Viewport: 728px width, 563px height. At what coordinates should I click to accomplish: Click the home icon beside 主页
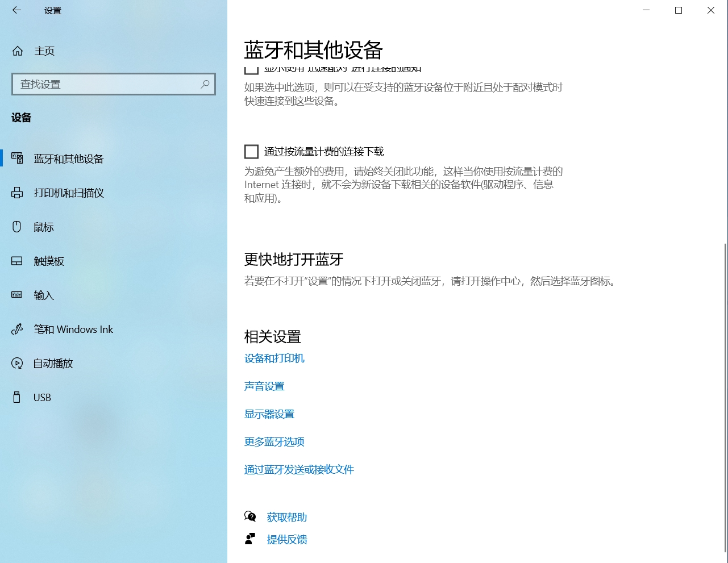(x=18, y=51)
